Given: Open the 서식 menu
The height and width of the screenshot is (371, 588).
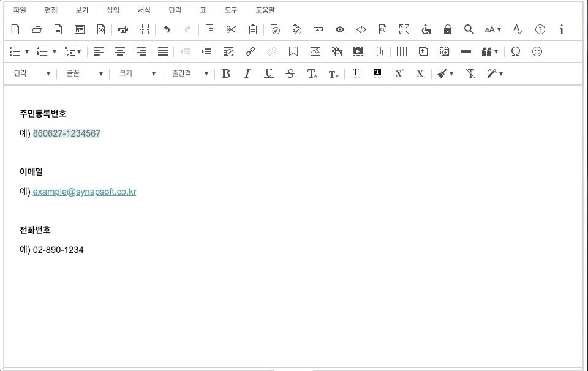Looking at the screenshot, I should pyautogui.click(x=144, y=10).
